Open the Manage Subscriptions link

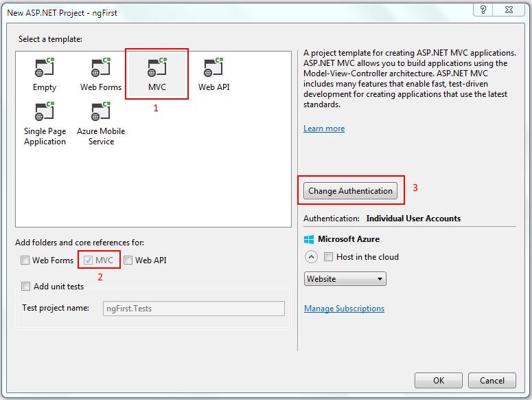(344, 309)
